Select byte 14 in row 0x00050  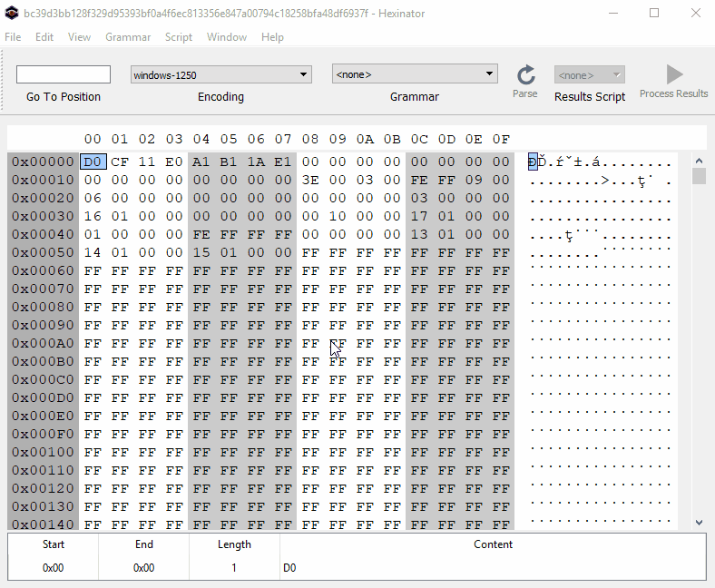click(93, 252)
